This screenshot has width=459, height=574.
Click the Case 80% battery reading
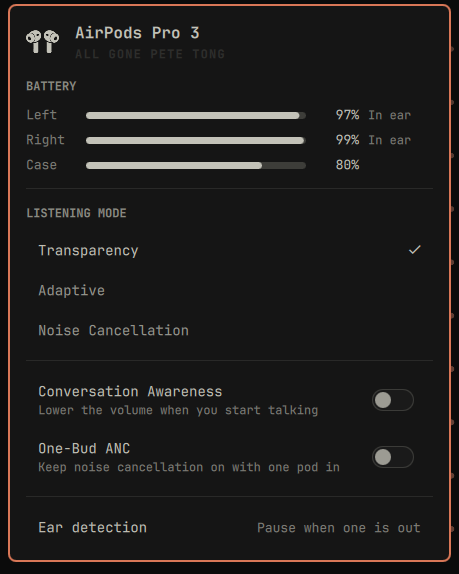pyautogui.click(x=347, y=165)
